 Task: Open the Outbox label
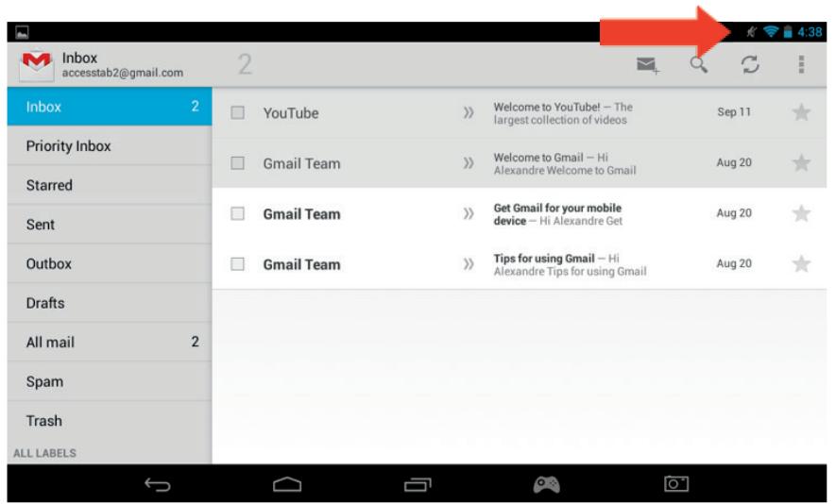110,263
